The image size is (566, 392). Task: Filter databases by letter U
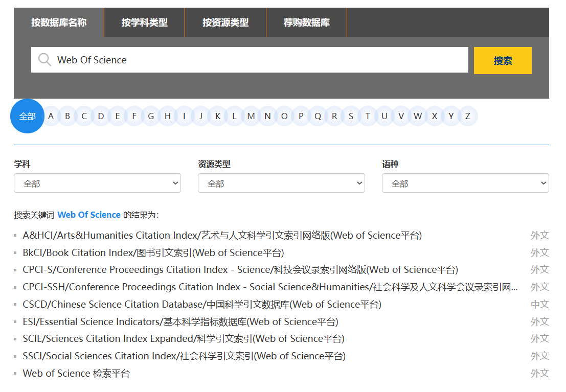384,116
